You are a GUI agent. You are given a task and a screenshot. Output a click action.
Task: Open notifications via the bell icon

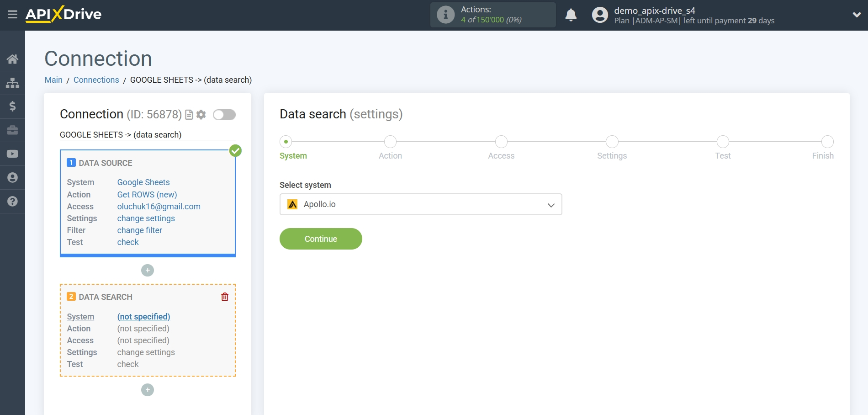tap(571, 15)
